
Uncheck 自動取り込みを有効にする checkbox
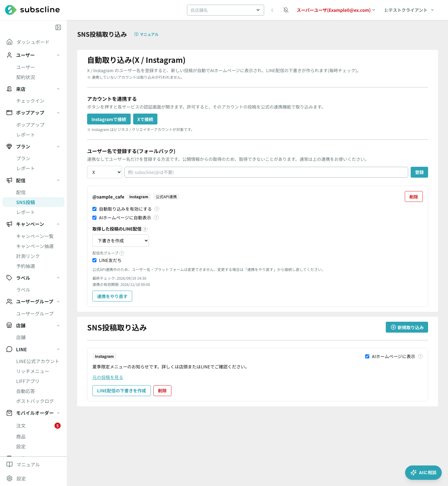tap(94, 209)
